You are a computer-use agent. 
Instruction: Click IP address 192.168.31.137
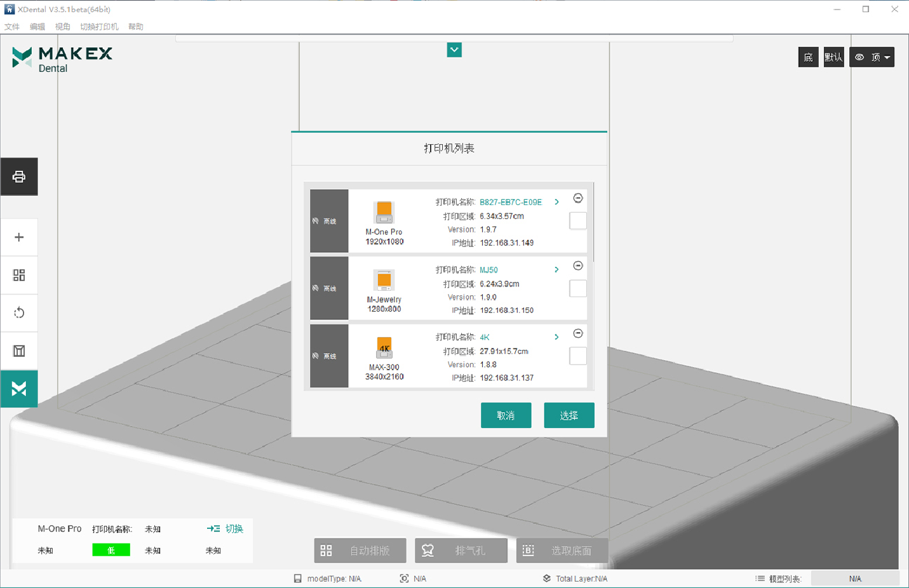pyautogui.click(x=507, y=378)
